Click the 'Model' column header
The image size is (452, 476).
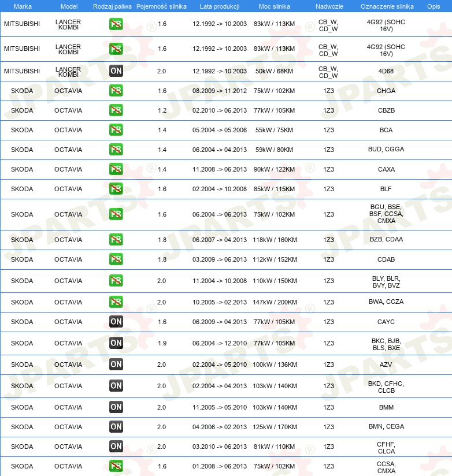coord(69,6)
